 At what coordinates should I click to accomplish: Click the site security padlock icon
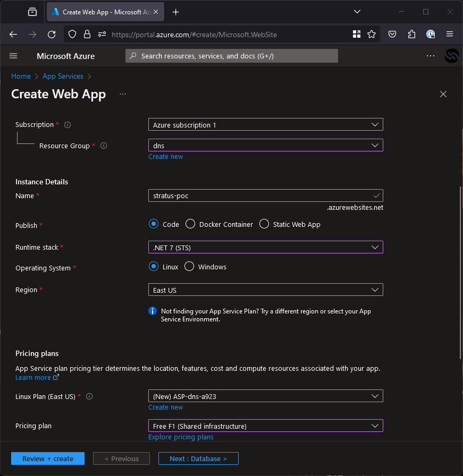87,34
